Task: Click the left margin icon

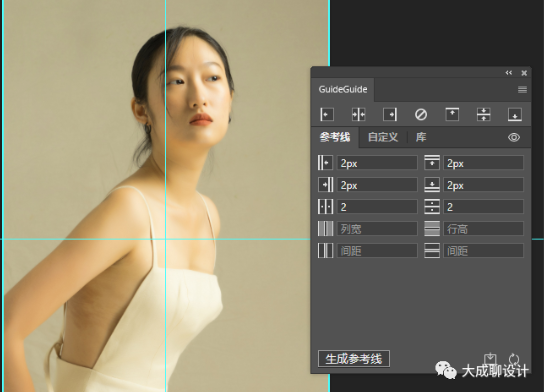Action: pos(325,163)
